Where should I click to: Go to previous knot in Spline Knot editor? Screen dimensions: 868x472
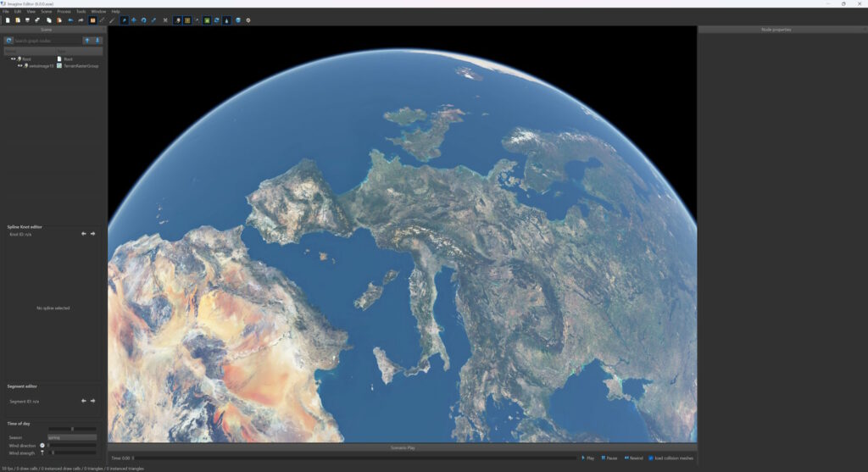[84, 234]
